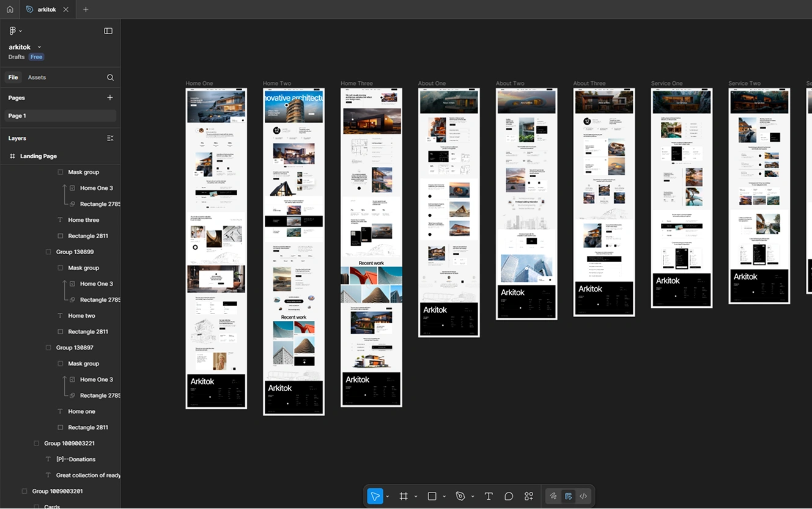
Task: Switch to the Assets tab
Action: coord(37,78)
